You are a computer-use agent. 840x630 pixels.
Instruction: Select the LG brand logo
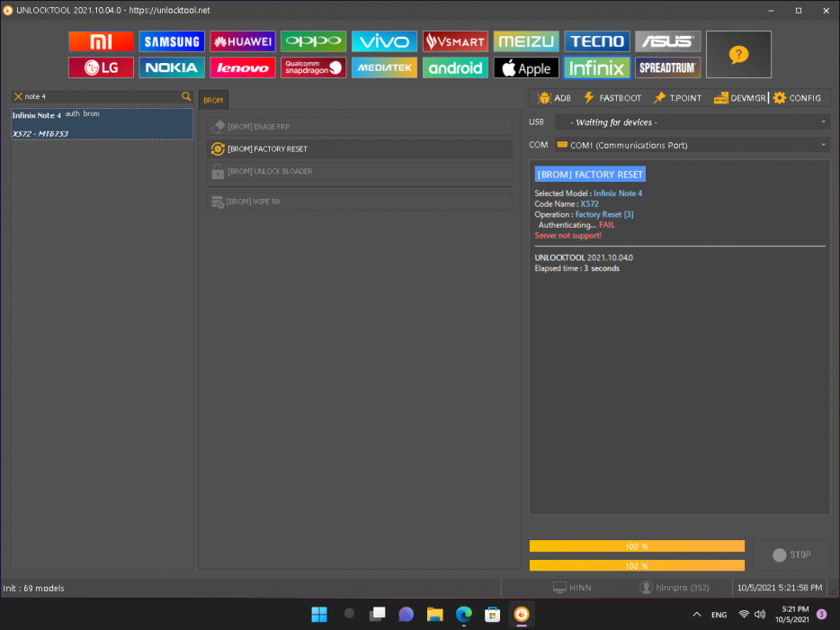(101, 67)
